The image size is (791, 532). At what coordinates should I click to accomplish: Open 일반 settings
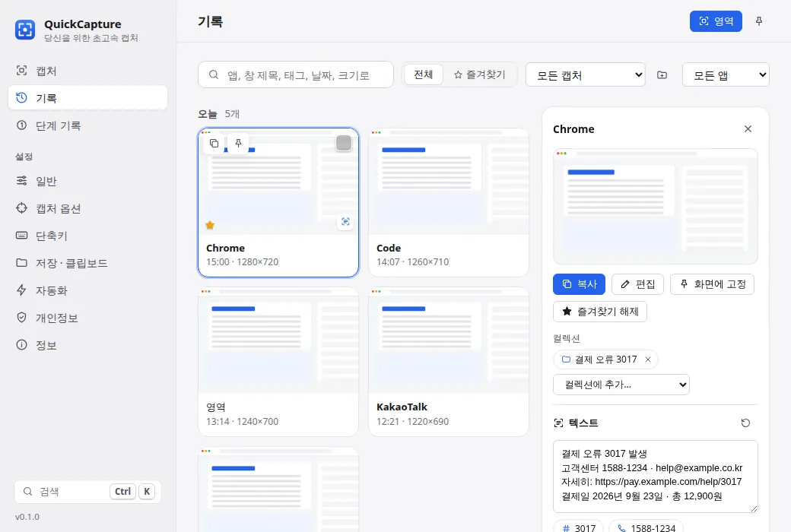coord(87,181)
